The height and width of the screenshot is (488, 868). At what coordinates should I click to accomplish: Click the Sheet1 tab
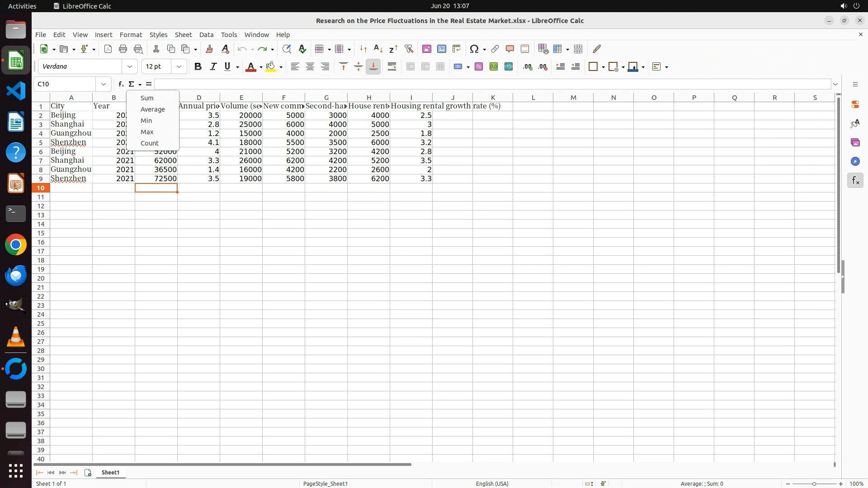point(110,472)
